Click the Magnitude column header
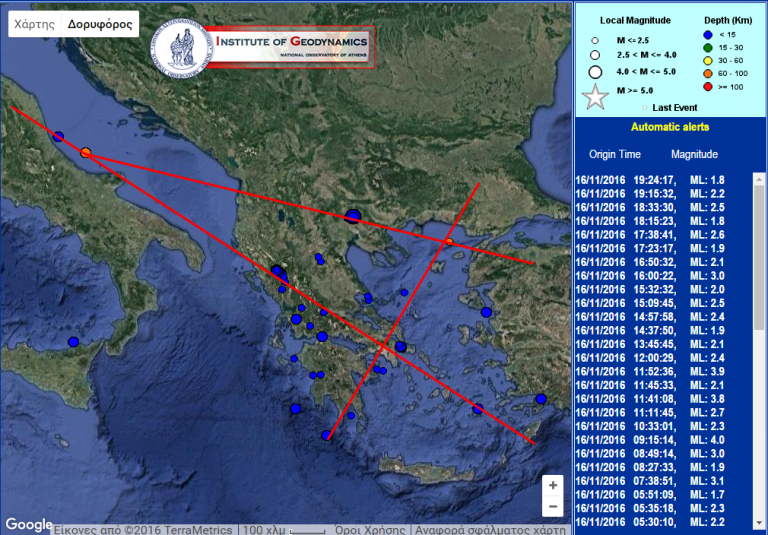The width and height of the screenshot is (768, 535). [695, 154]
